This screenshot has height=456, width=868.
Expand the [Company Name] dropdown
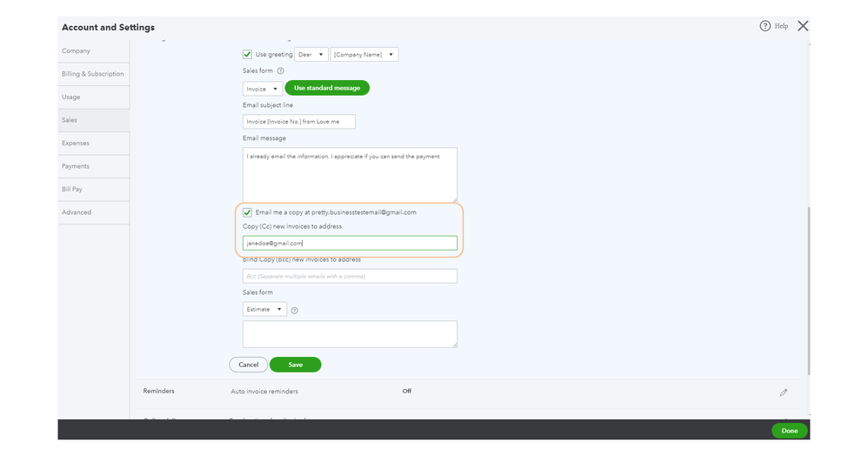[364, 55]
